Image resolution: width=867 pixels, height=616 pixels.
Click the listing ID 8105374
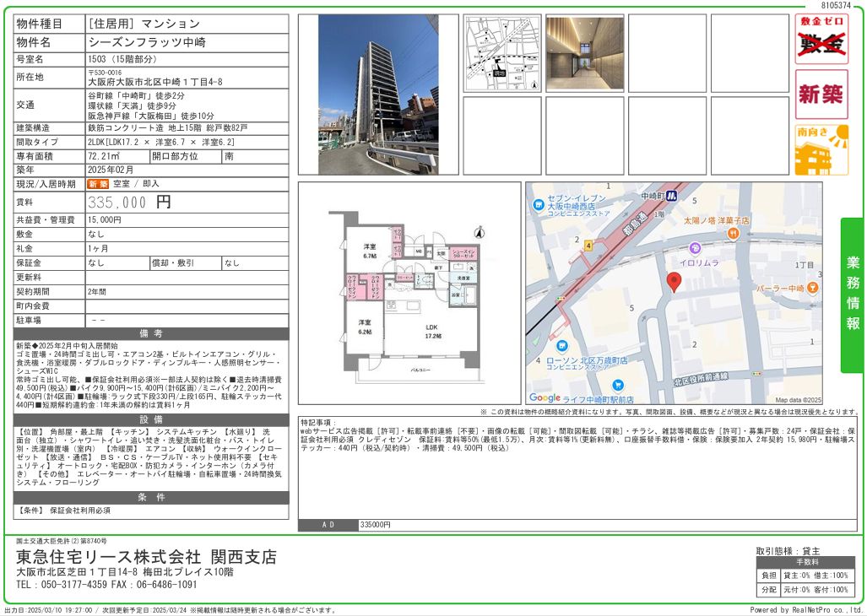click(x=836, y=5)
